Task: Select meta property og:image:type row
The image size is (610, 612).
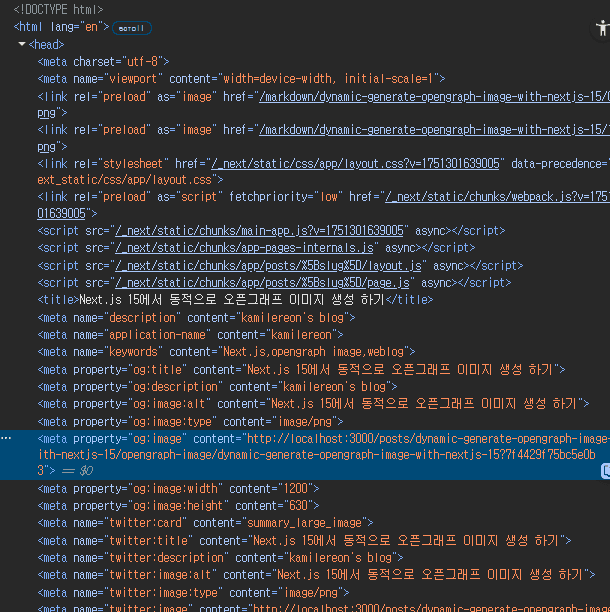Action: pos(190,422)
